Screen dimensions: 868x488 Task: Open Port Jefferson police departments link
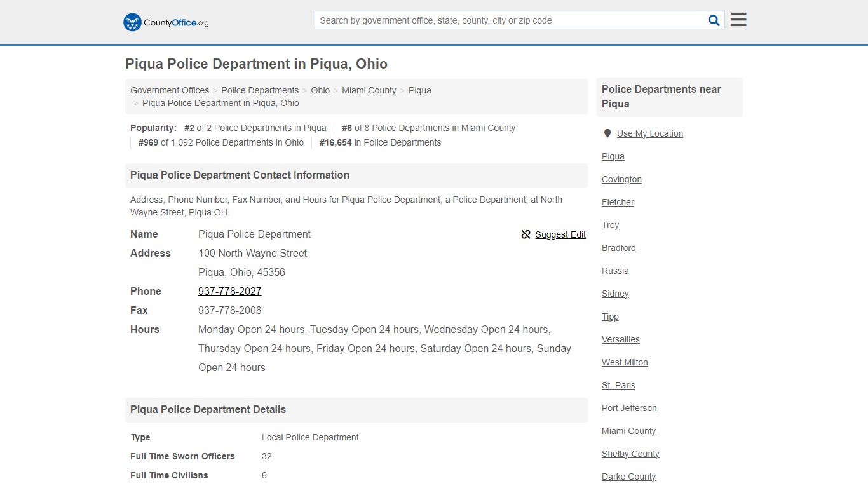coord(629,408)
